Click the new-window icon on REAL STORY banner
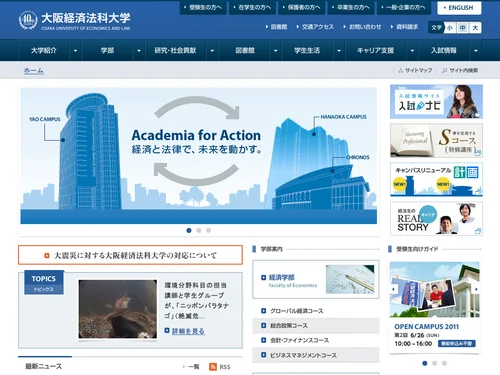The height and width of the screenshot is (375, 500). coord(478,231)
